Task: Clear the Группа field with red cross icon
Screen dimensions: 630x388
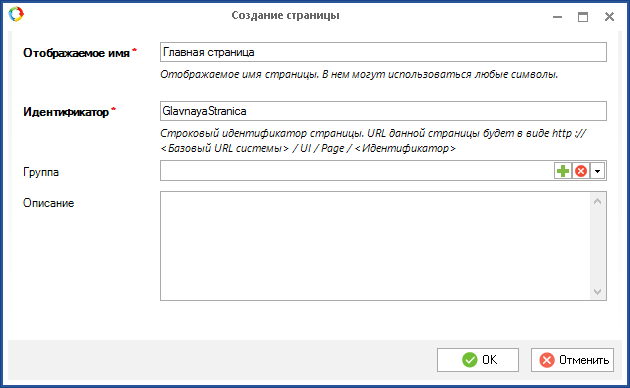Action: [581, 171]
